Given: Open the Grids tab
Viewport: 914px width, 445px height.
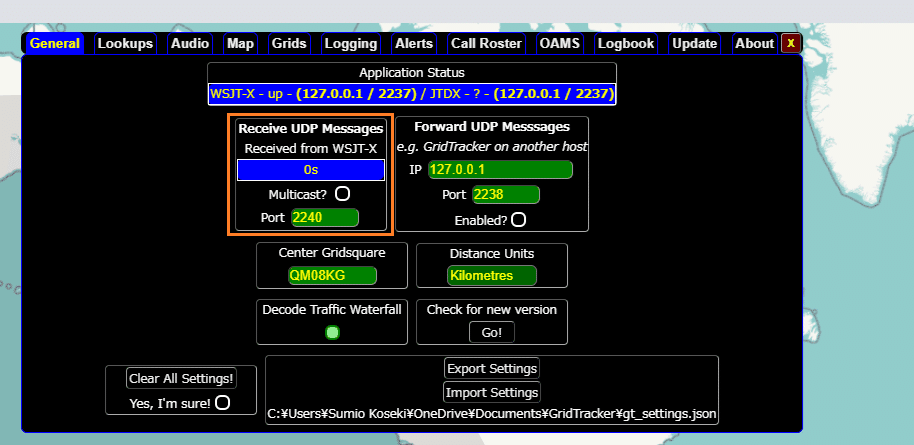Looking at the screenshot, I should 290,43.
